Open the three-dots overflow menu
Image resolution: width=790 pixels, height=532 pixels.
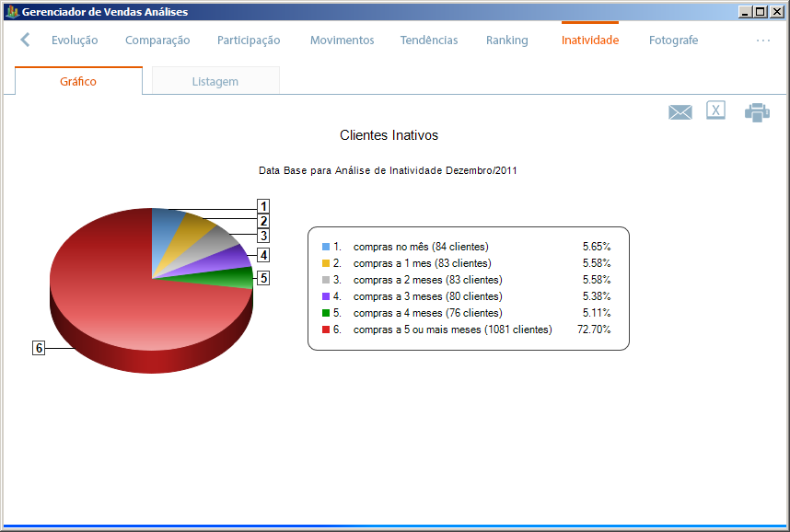pos(762,40)
